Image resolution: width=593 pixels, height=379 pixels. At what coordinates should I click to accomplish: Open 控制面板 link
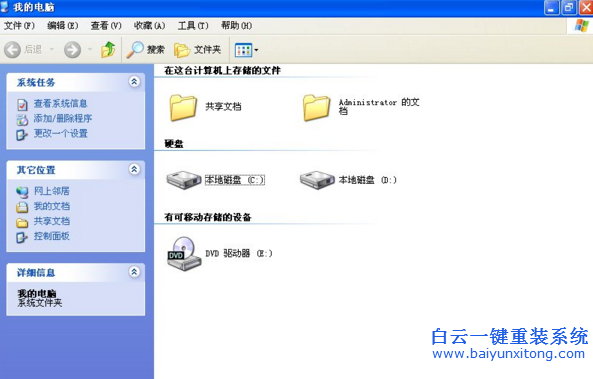pyautogui.click(x=51, y=236)
